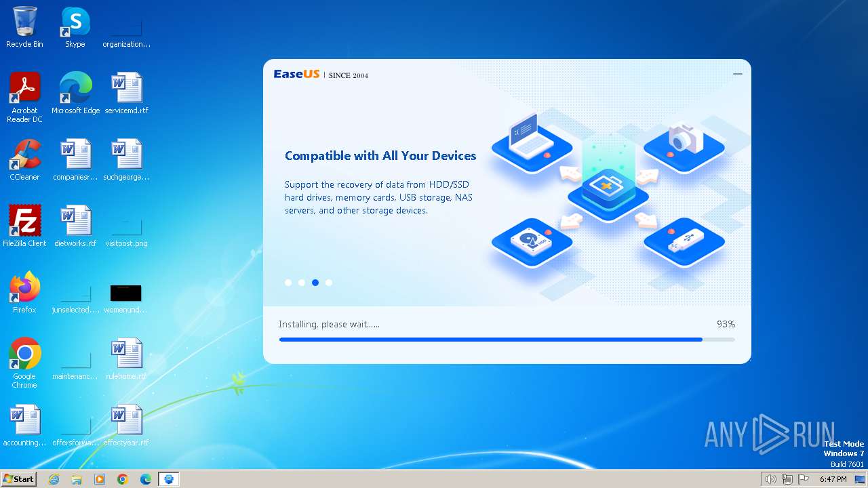Launch Microsoft Edge desktop shortcut
The height and width of the screenshot is (488, 868).
[x=75, y=94]
